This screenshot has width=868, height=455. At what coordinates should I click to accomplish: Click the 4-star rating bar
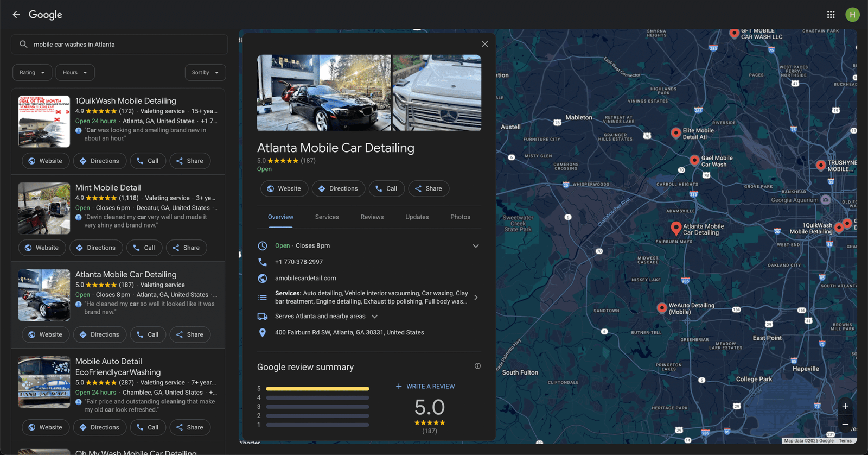coord(317,397)
